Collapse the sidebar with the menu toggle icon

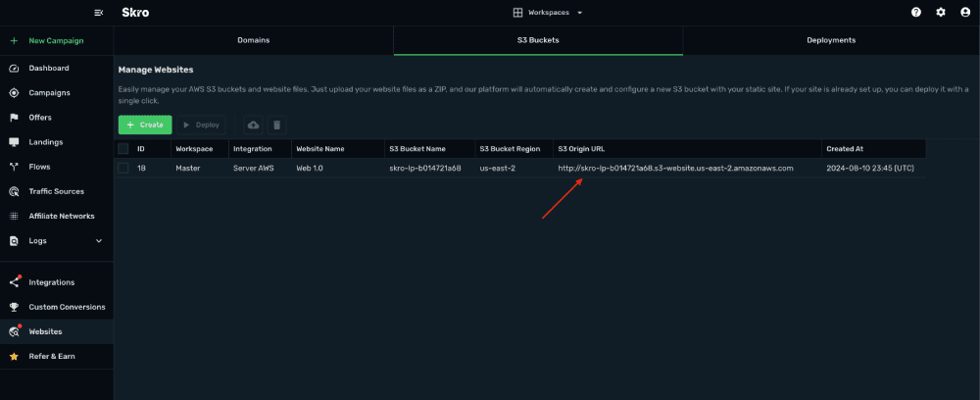coord(98,13)
